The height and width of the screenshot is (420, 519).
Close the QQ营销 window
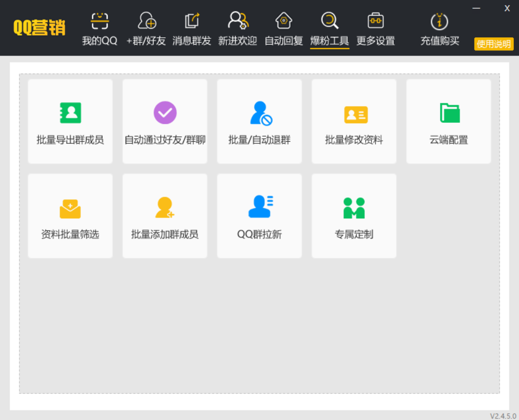507,8
